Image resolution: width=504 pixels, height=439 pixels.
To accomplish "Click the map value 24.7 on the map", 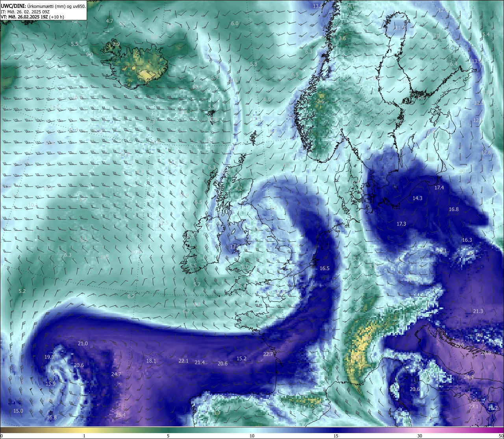I will coord(116,374).
